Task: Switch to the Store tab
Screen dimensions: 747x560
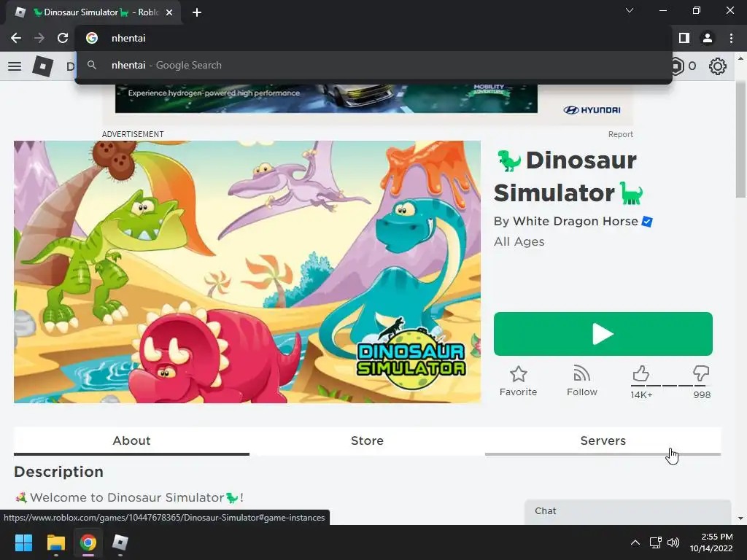Action: click(367, 441)
